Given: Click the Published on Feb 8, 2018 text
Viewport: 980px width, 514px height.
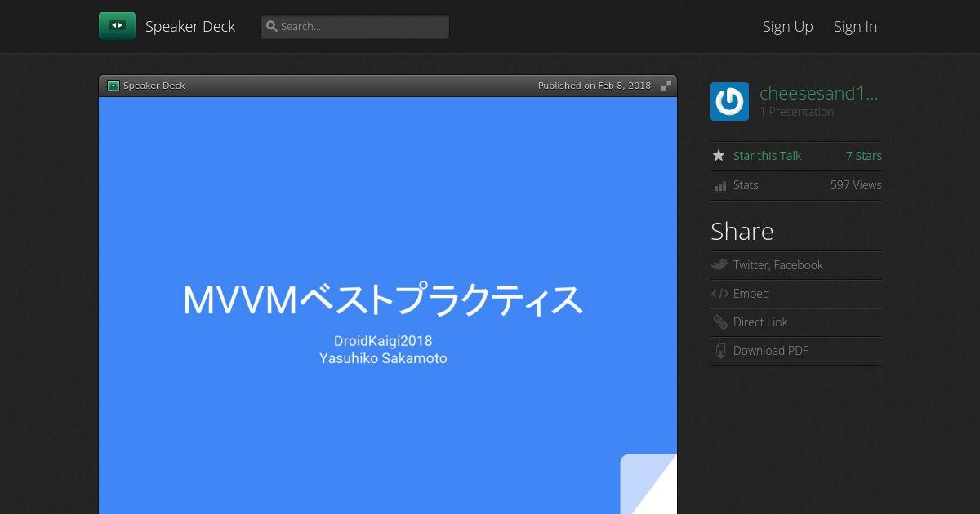Looking at the screenshot, I should (x=595, y=86).
